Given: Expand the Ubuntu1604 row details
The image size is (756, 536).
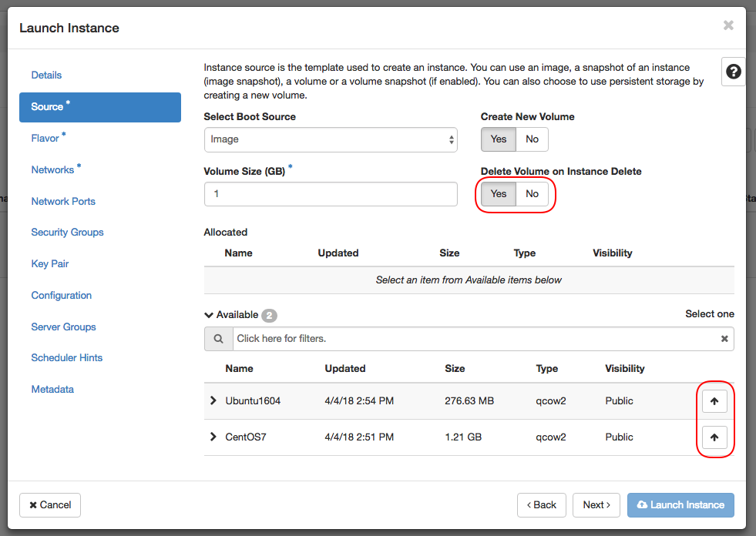Looking at the screenshot, I should tap(213, 400).
